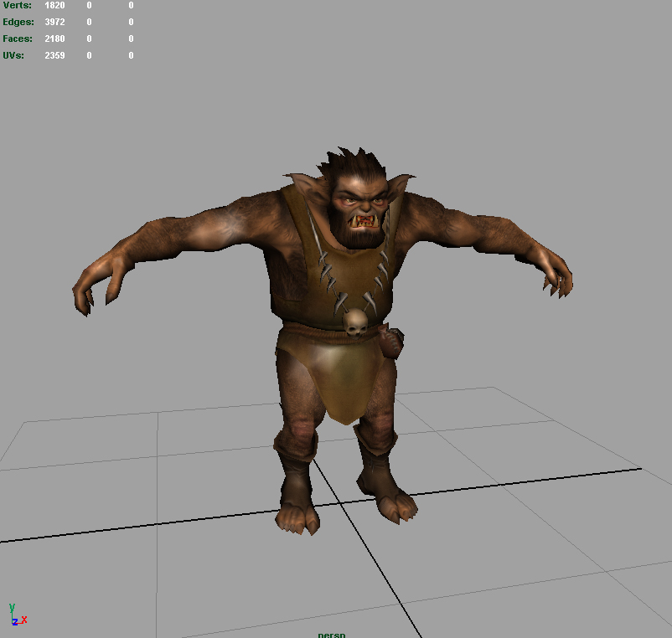Click the poly count HUD header area
This screenshot has width=672, height=638.
pyautogui.click(x=67, y=5)
